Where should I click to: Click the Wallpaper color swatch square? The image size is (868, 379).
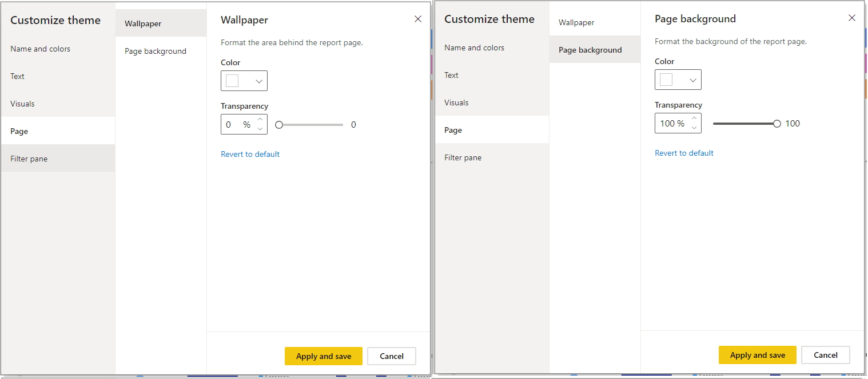tap(232, 81)
